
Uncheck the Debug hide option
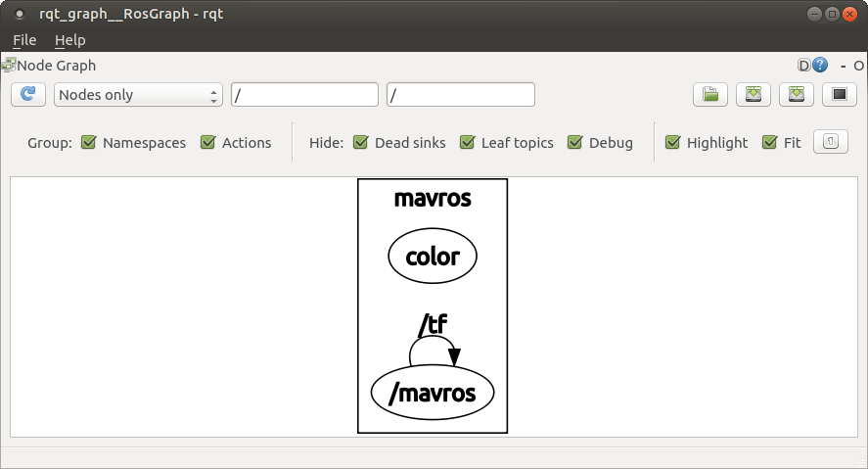574,143
